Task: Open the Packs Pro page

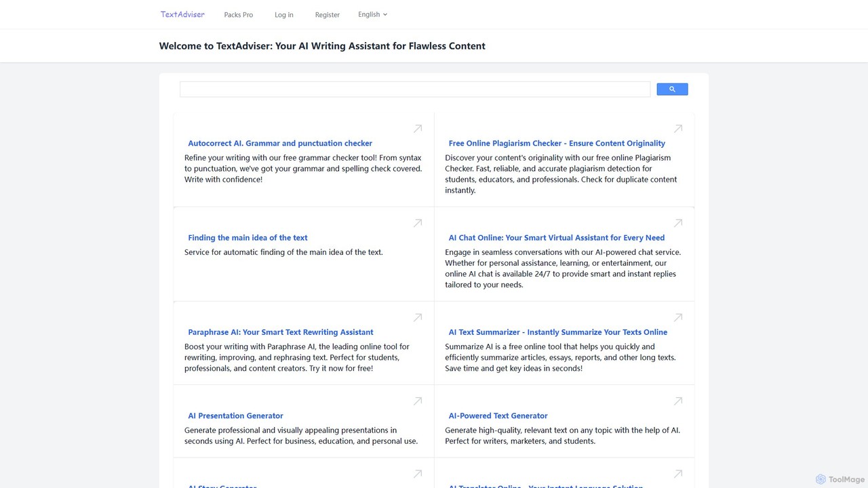Action: (239, 15)
